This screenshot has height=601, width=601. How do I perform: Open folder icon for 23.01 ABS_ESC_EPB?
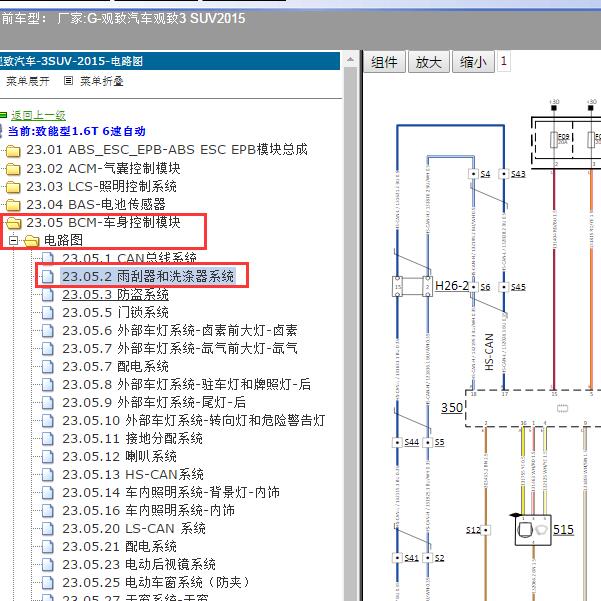point(13,151)
